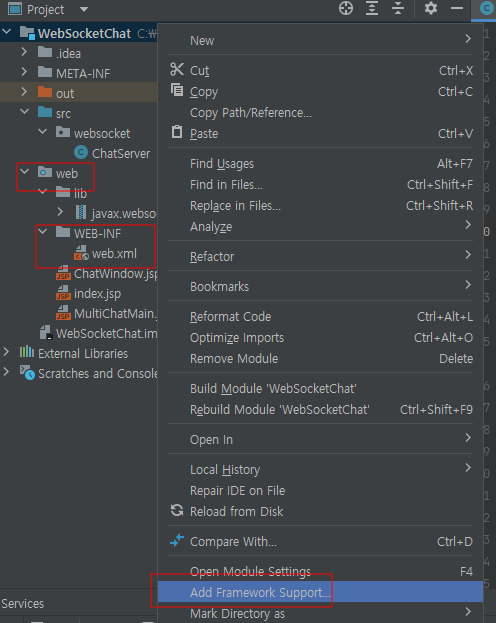This screenshot has height=623, width=496.
Task: Collapse the src folder
Action: pos(25,112)
